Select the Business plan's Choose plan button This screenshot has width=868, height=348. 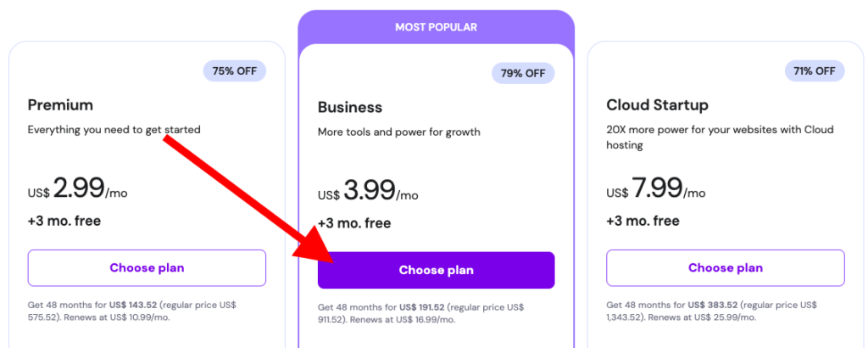[x=436, y=270]
